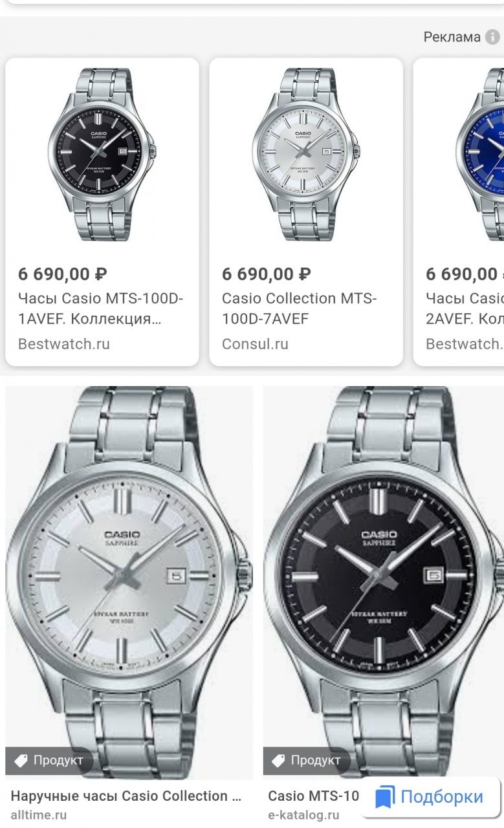
Task: Open the blue dial Casio watch ad image
Action: 481,155
